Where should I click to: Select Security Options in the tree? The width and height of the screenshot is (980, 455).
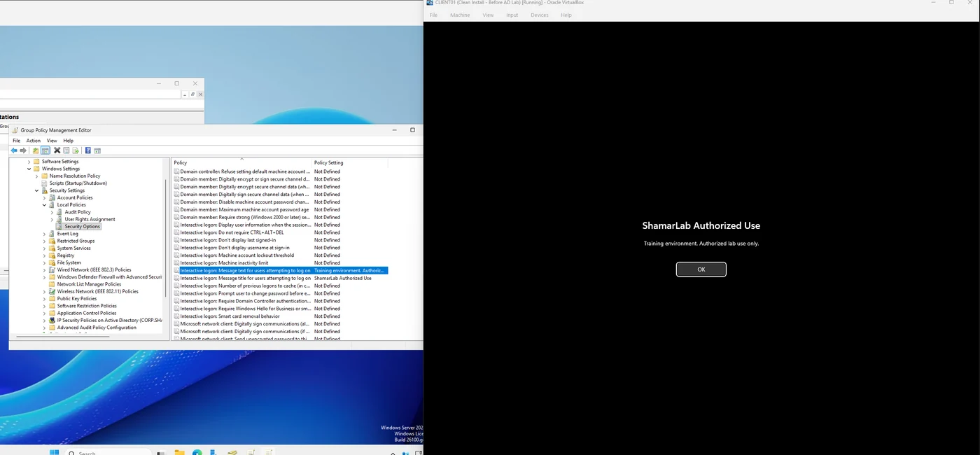[83, 226]
